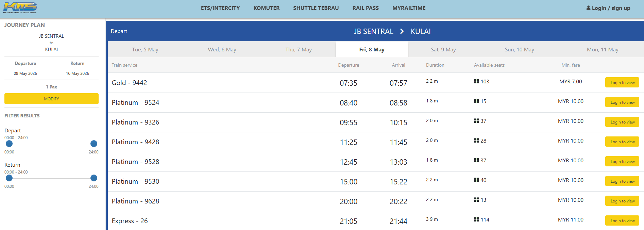The height and width of the screenshot is (230, 644).
Task: Login to view Platinum 9524
Action: pos(622,102)
